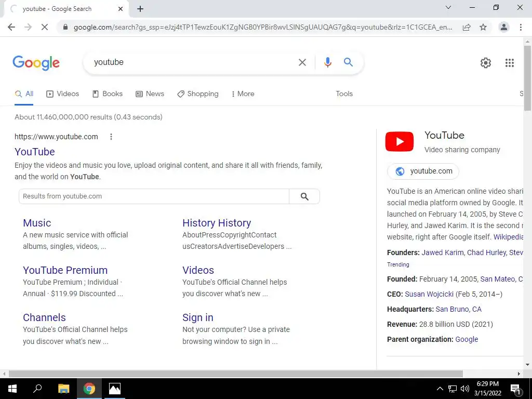This screenshot has height=399, width=532.
Task: Open the notification center icon
Action: pos(515,389)
